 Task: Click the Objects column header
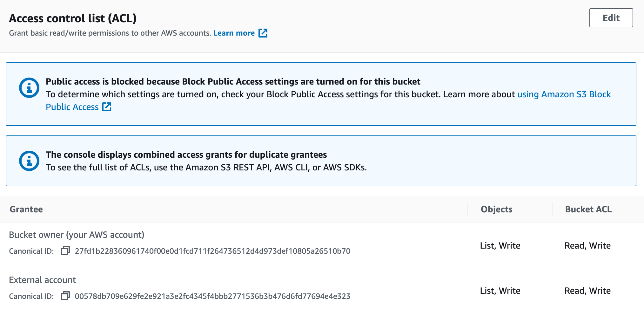(496, 209)
